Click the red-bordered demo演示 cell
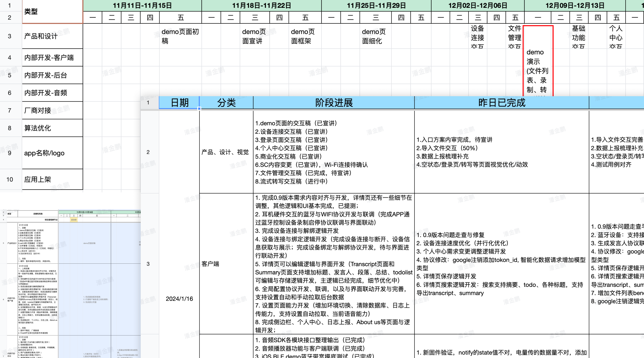Screen dimensions: 644x358 coord(538,61)
